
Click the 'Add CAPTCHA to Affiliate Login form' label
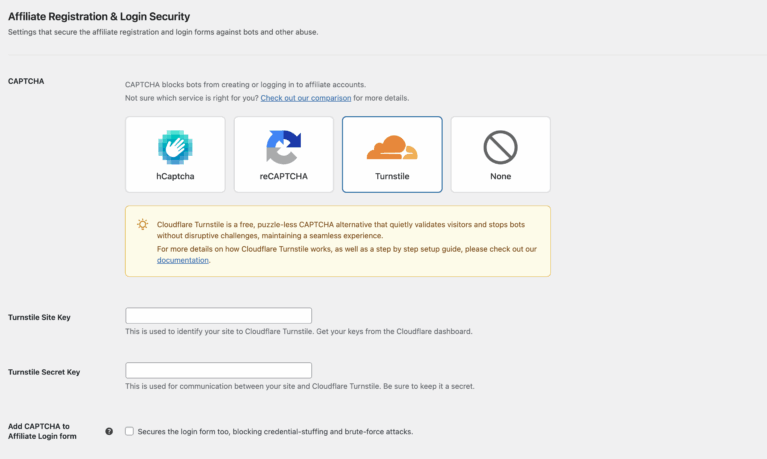[42, 431]
